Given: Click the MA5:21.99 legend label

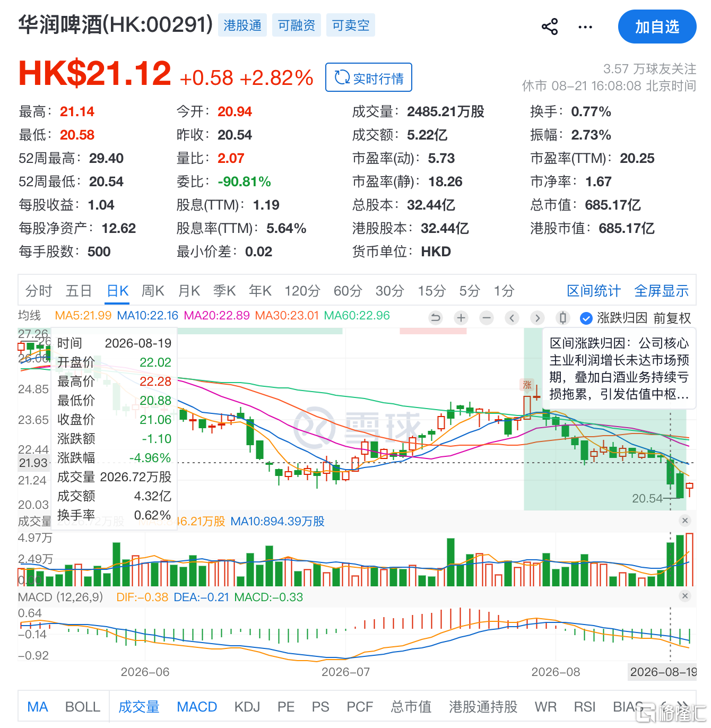Looking at the screenshot, I should [83, 315].
